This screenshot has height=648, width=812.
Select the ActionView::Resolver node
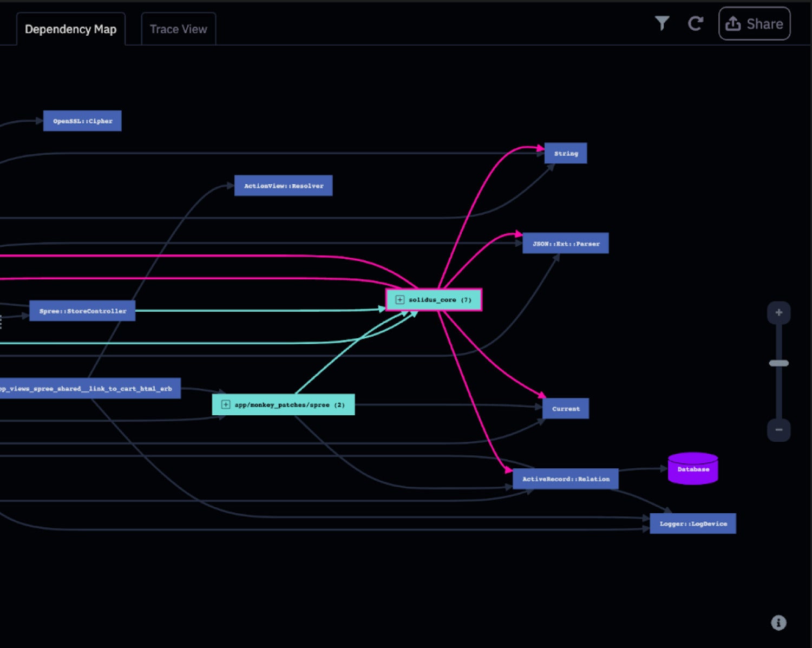(x=283, y=186)
